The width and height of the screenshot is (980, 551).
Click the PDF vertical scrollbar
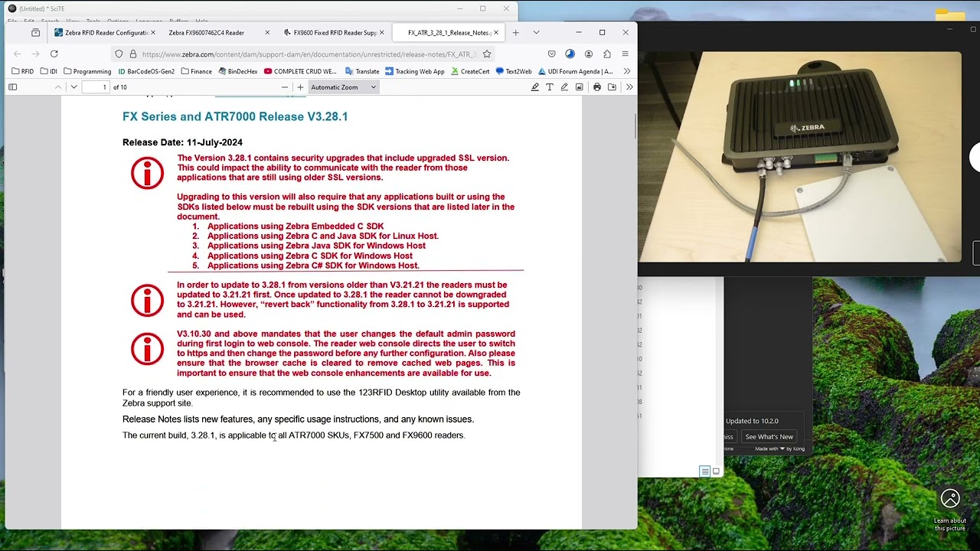tap(635, 126)
